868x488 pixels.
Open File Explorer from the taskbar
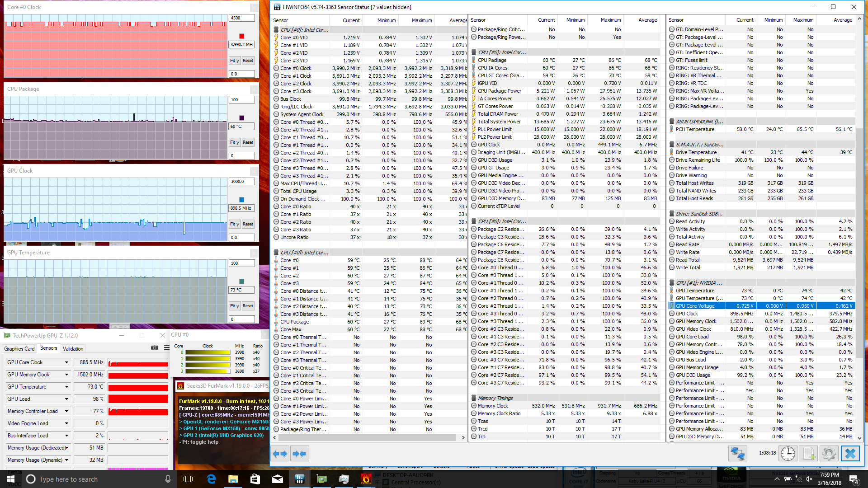233,479
